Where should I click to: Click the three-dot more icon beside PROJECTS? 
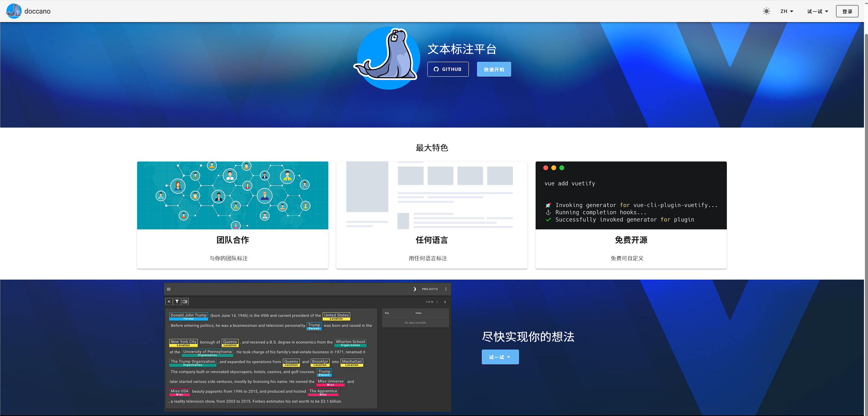click(x=446, y=289)
